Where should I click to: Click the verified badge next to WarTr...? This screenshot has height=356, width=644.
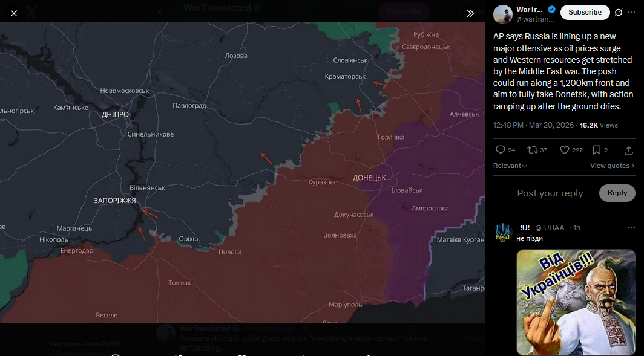(x=551, y=10)
